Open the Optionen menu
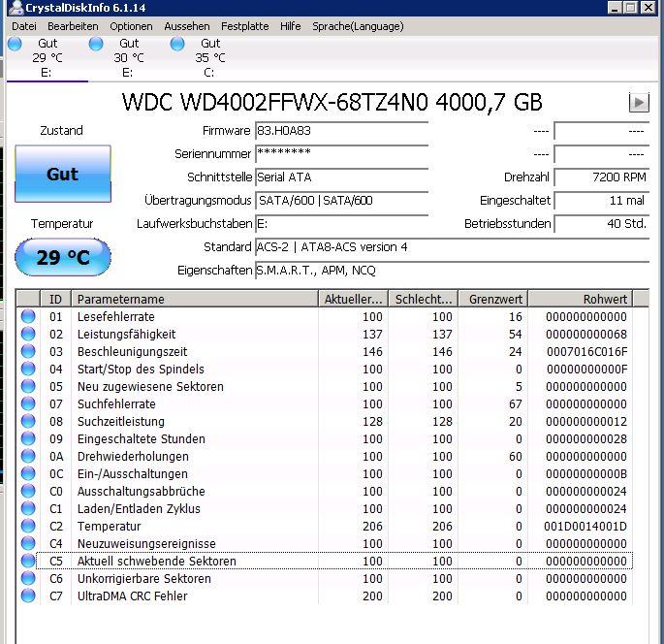664x644 pixels. tap(131, 26)
